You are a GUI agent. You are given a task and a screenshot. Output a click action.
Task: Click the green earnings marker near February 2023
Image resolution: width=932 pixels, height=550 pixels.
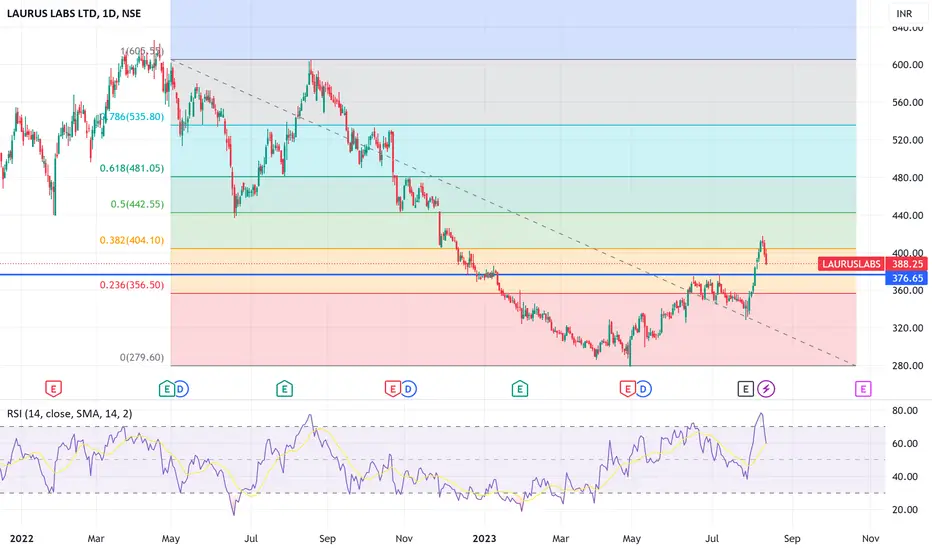519,389
